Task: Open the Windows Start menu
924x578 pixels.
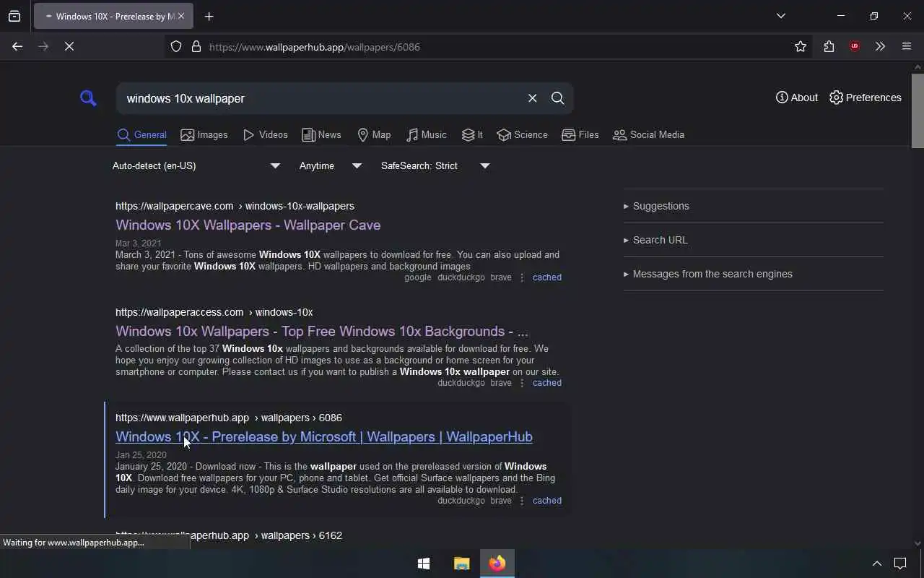Action: tap(424, 564)
